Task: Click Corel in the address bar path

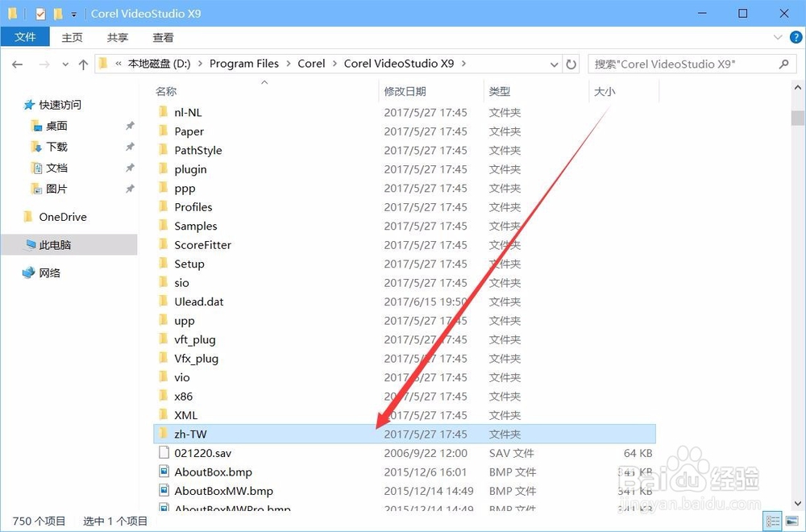Action: [311, 64]
